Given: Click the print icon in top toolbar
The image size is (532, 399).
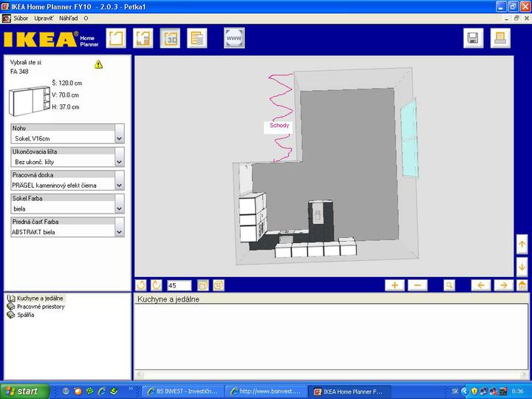Looking at the screenshot, I should pyautogui.click(x=499, y=38).
